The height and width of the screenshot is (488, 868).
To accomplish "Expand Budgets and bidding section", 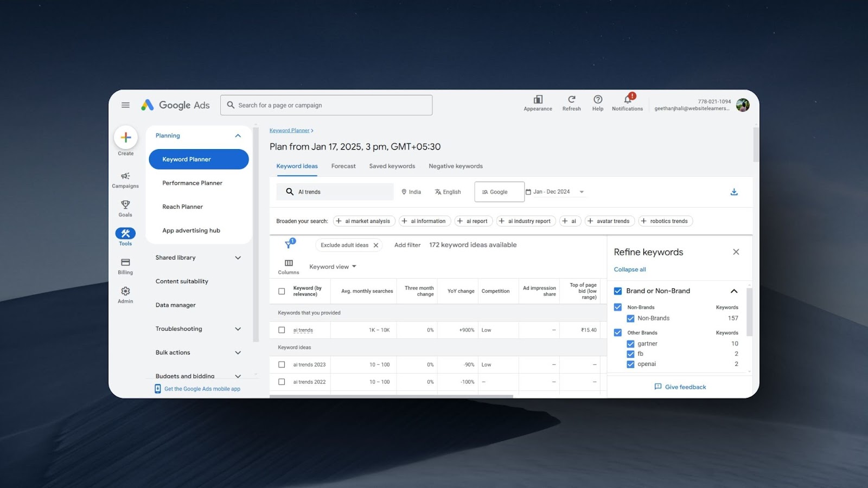I will (238, 376).
